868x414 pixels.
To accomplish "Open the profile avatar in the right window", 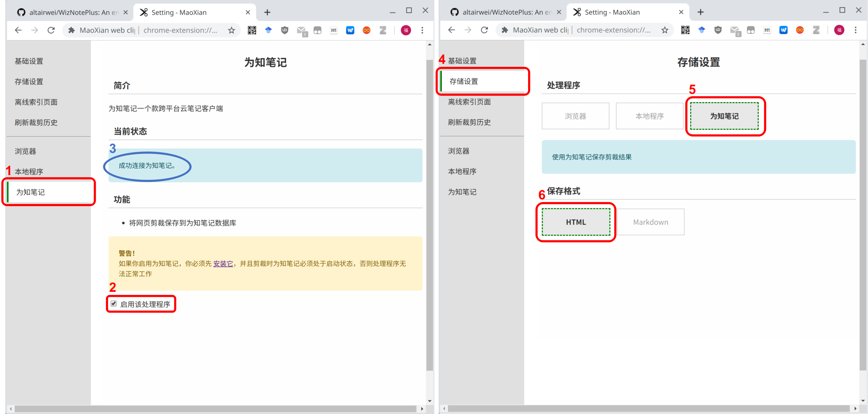I will (x=839, y=30).
